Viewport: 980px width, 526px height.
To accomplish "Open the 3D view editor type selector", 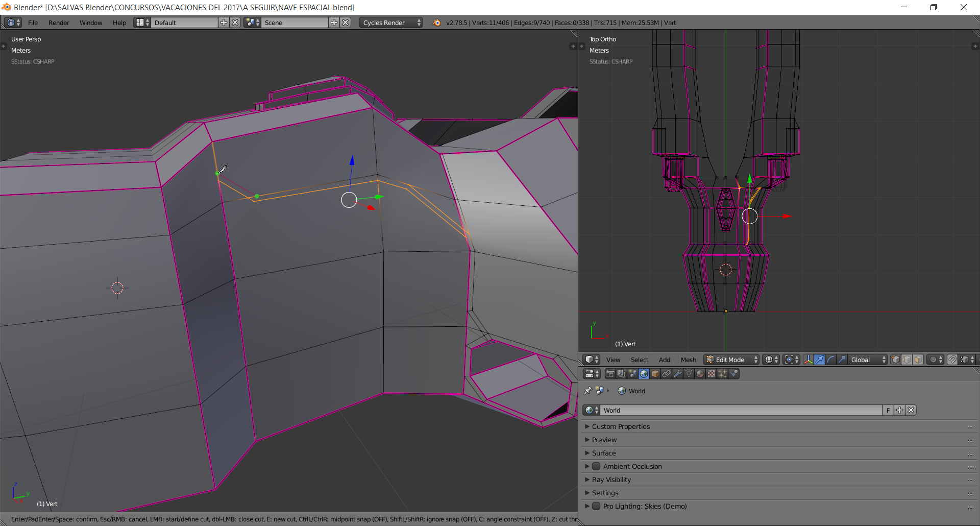I will coord(592,360).
